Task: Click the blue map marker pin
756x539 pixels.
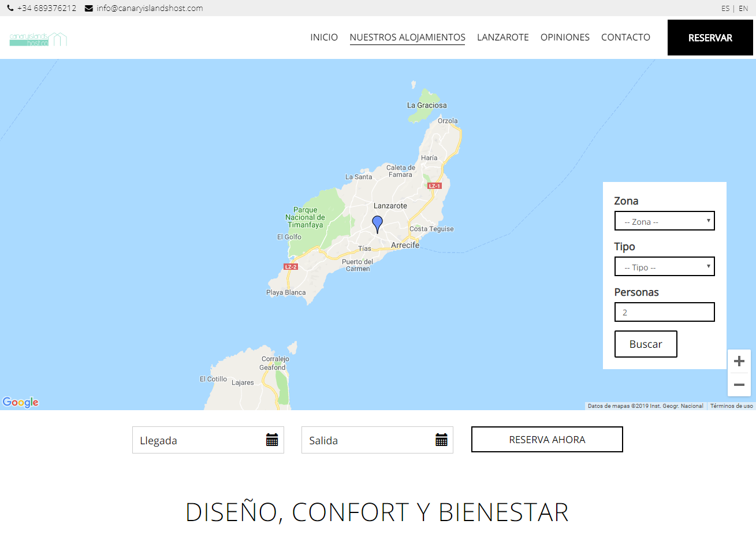Action: 377,224
